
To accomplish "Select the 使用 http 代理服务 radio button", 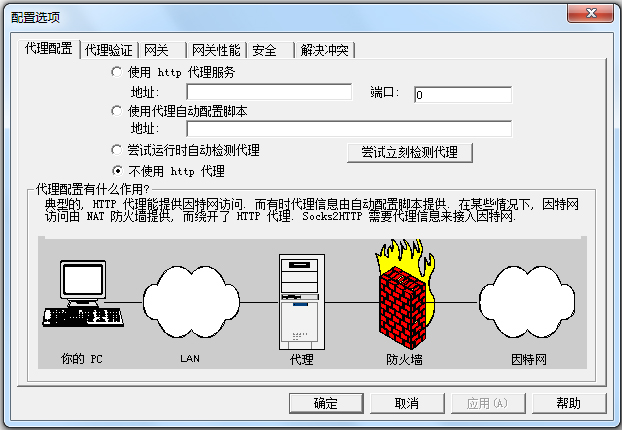I will tap(117, 72).
